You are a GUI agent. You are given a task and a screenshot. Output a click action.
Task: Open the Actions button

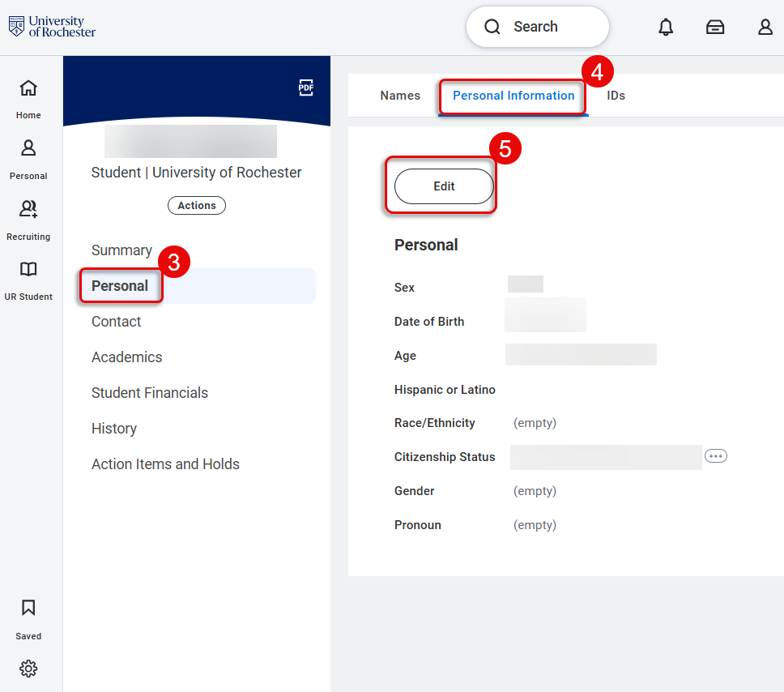click(197, 205)
